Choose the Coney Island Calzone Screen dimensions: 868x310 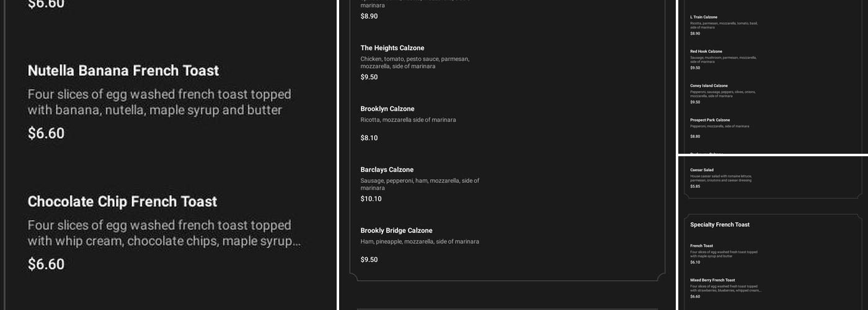(x=709, y=86)
